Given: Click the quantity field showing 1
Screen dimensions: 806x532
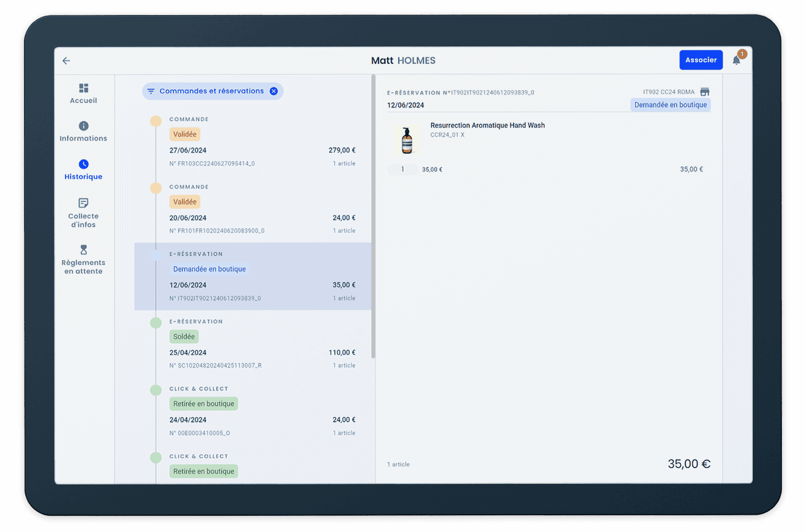Looking at the screenshot, I should coord(402,170).
